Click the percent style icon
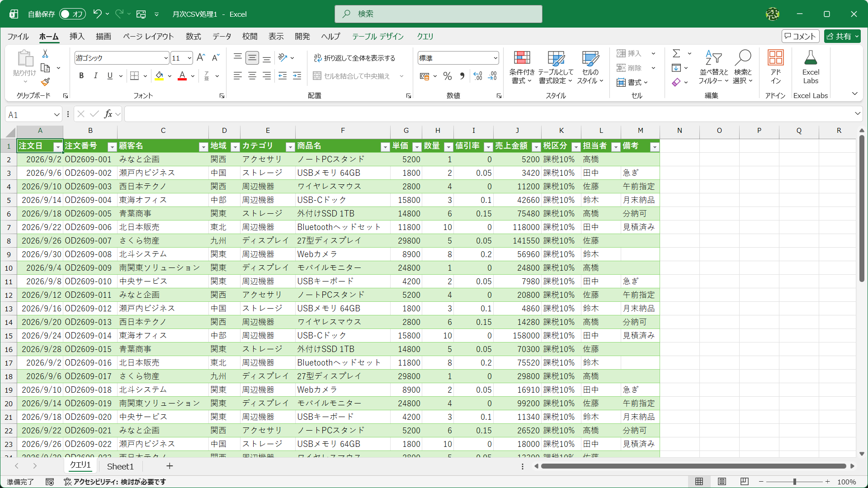 [448, 76]
